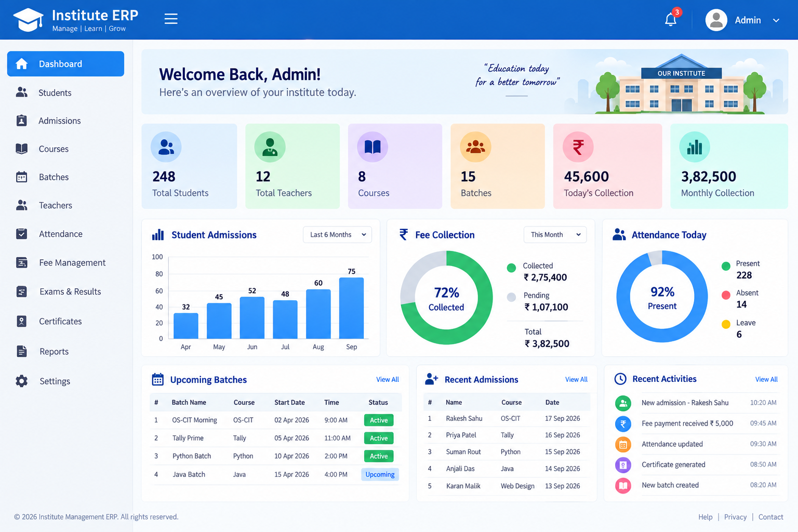
Task: Click the pink New batch created icon
Action: click(623, 486)
